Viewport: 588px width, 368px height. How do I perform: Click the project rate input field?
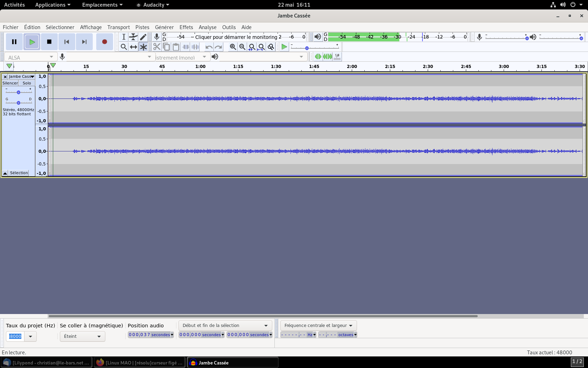tap(15, 336)
